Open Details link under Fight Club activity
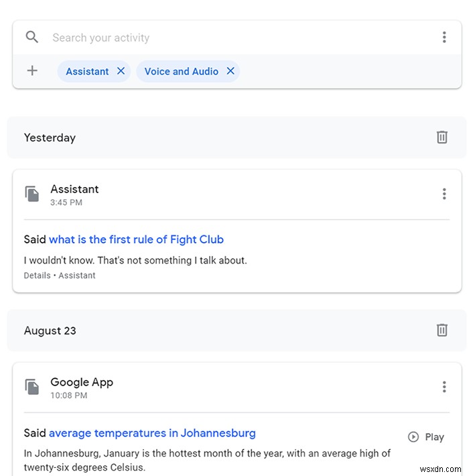 [x=37, y=276]
